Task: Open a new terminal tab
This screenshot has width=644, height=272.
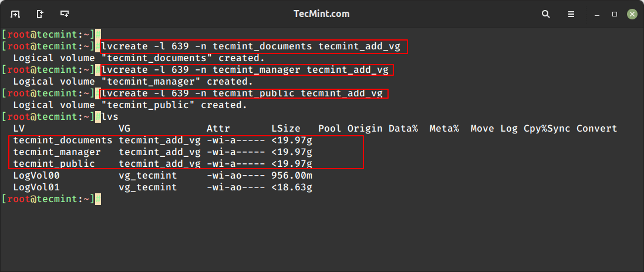Action: click(15, 14)
